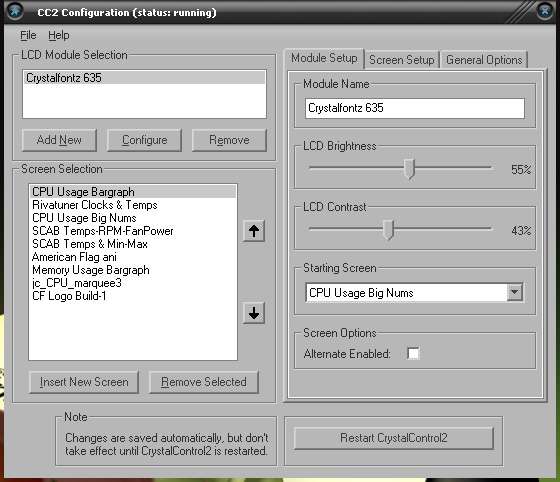Click the Remove Selected button
The image size is (560, 482).
point(204,382)
